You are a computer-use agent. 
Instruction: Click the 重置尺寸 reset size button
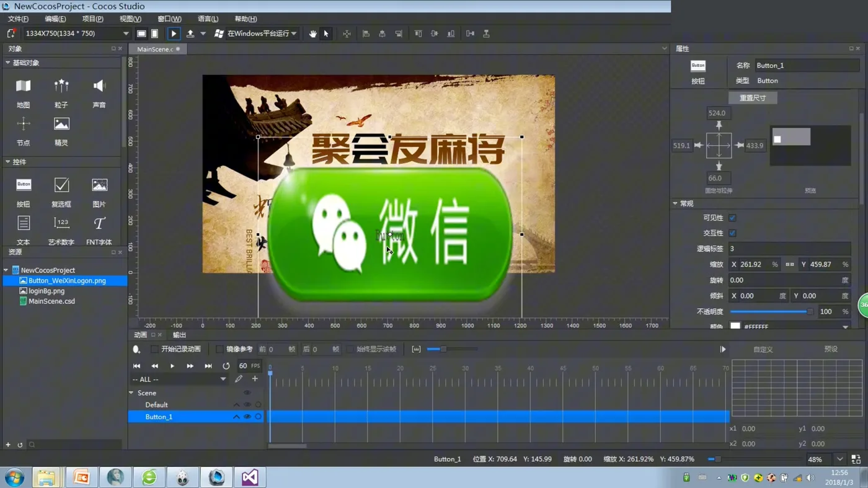click(752, 98)
